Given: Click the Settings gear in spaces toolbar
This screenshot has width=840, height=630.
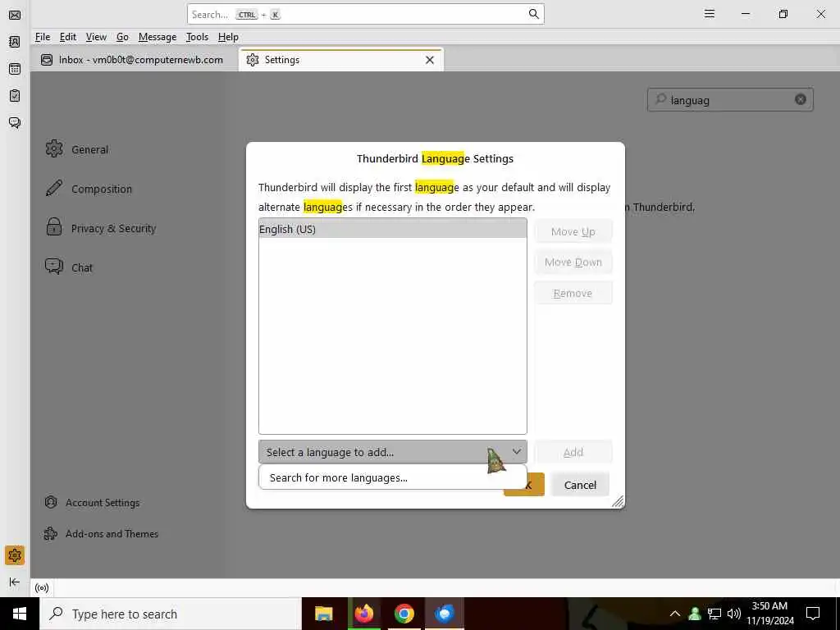Looking at the screenshot, I should click(x=15, y=555).
